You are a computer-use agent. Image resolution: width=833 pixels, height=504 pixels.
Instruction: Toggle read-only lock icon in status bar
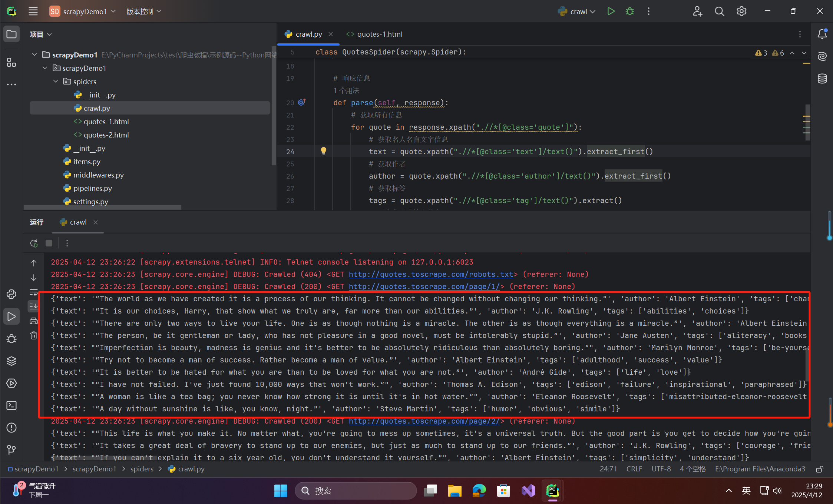[819, 469]
